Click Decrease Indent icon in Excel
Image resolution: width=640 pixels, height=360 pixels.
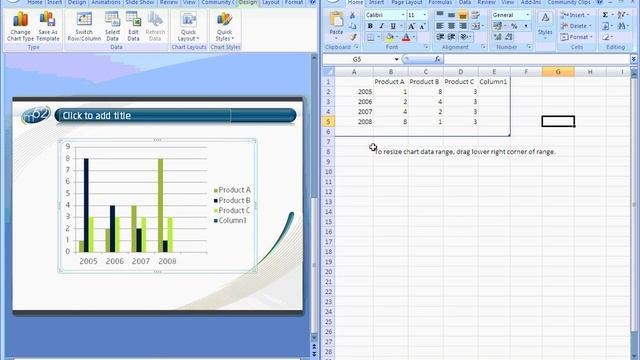440,37
